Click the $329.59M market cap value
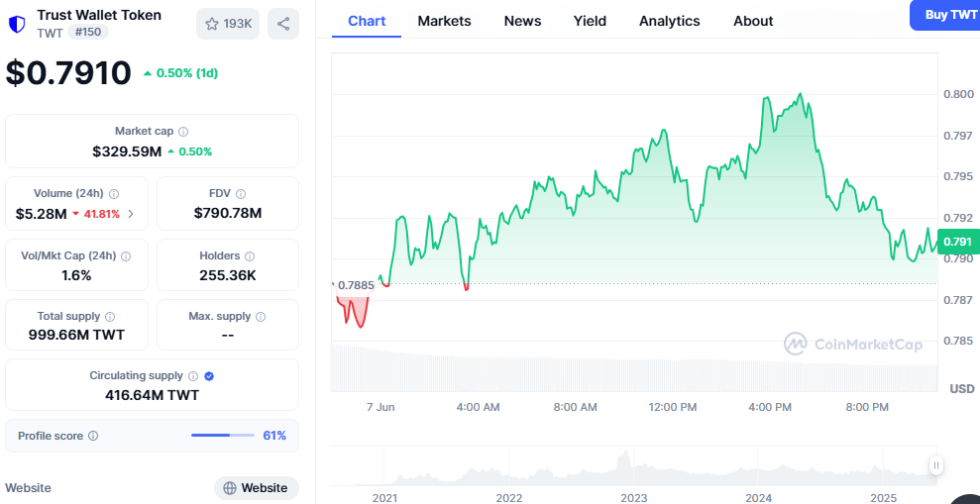 click(x=127, y=151)
